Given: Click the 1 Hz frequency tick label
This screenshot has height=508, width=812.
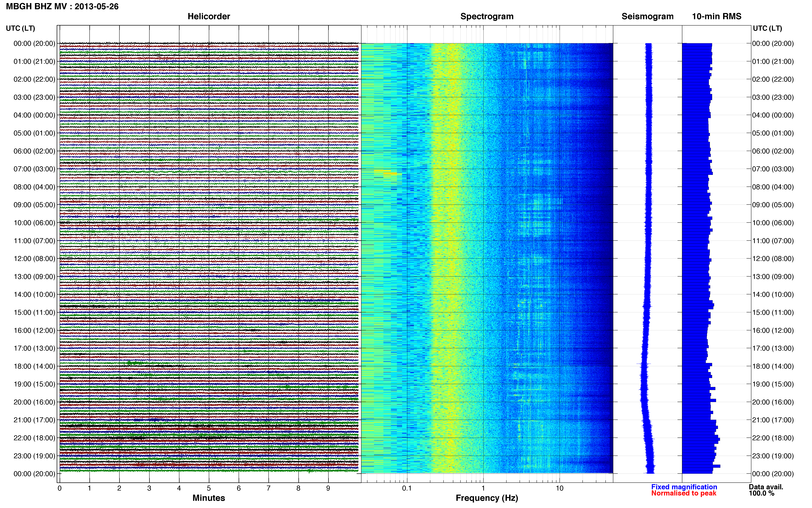Looking at the screenshot, I should pos(483,488).
